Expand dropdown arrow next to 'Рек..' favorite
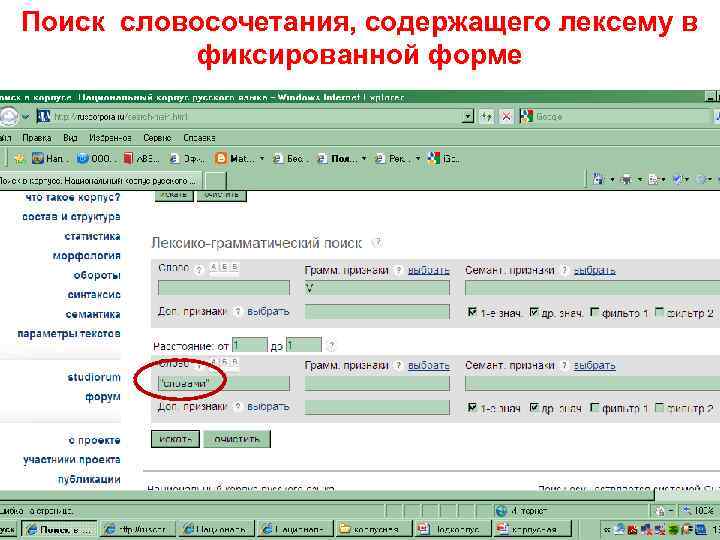This screenshot has height=540, width=720. [418, 159]
